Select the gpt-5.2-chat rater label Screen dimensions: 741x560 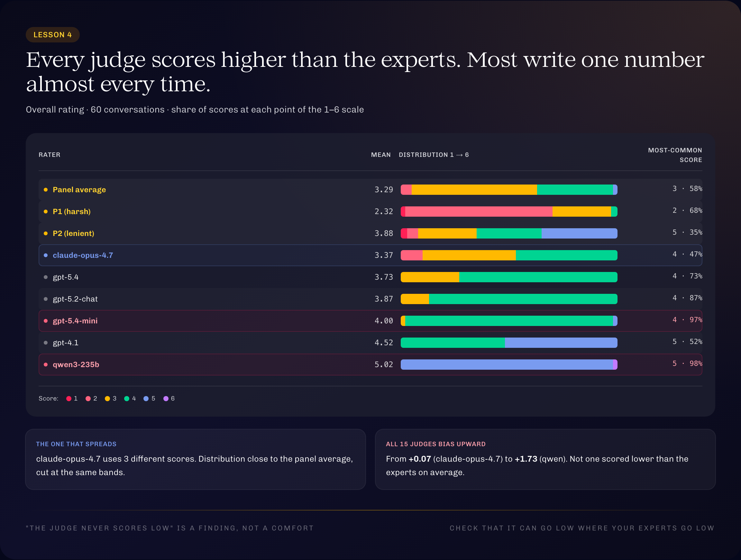pyautogui.click(x=75, y=299)
